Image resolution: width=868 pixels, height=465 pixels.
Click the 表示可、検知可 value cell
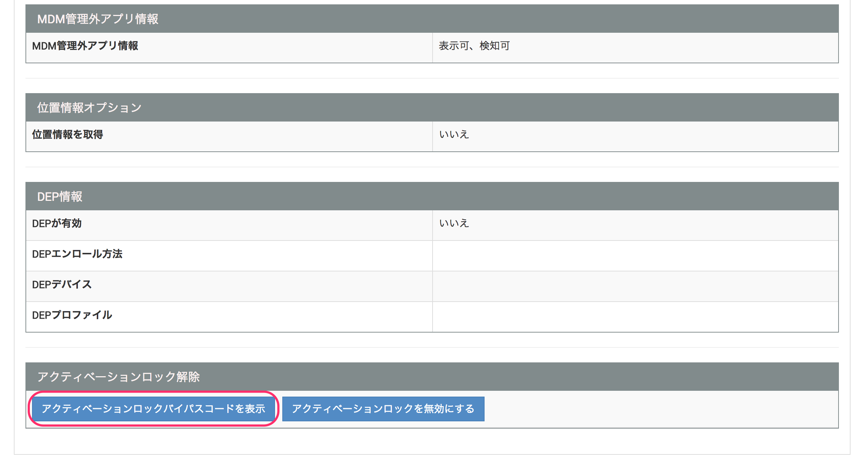tap(474, 46)
